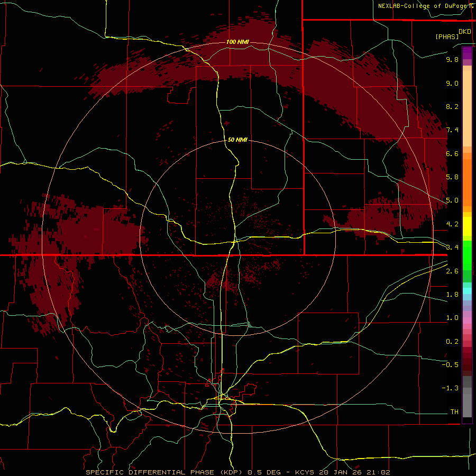
Task: Click the 3.4 scale label
Action: [452, 247]
